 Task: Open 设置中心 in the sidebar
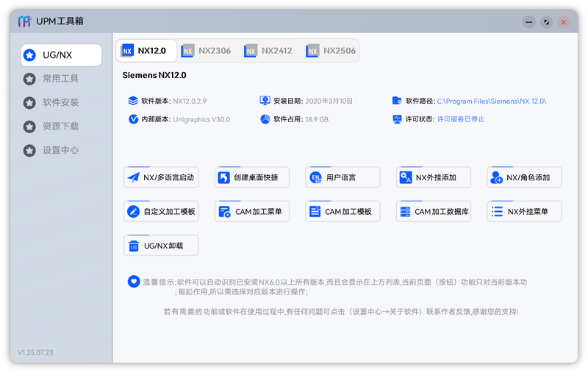pyautogui.click(x=60, y=150)
